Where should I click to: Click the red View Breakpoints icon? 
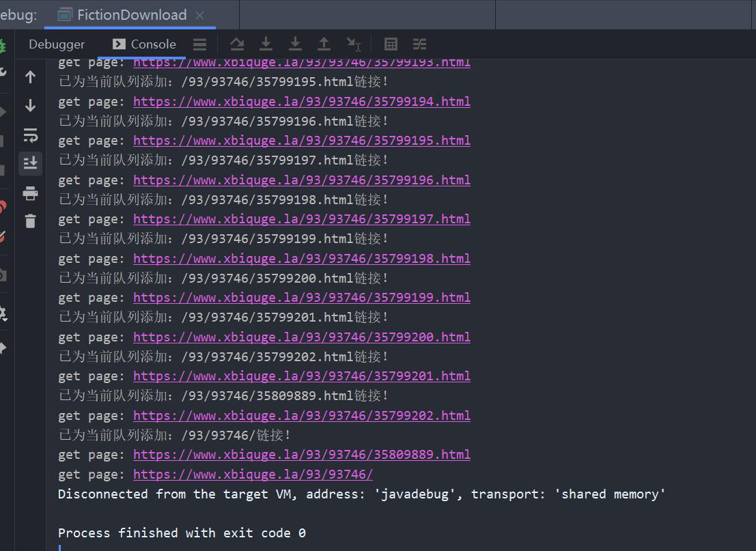point(3,208)
